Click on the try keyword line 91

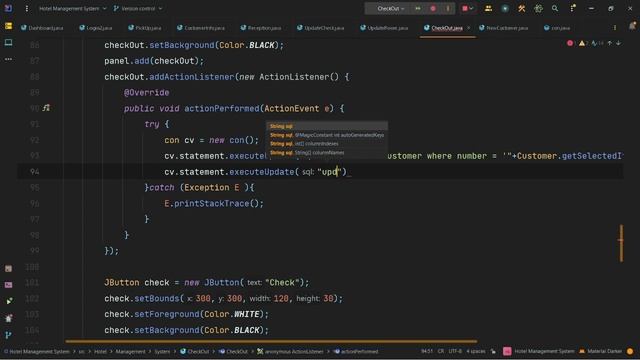click(x=152, y=124)
